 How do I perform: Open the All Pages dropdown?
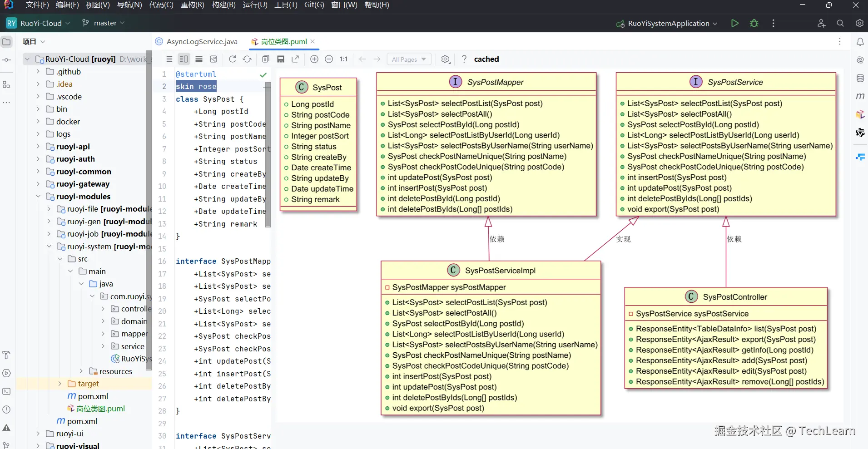tap(409, 59)
